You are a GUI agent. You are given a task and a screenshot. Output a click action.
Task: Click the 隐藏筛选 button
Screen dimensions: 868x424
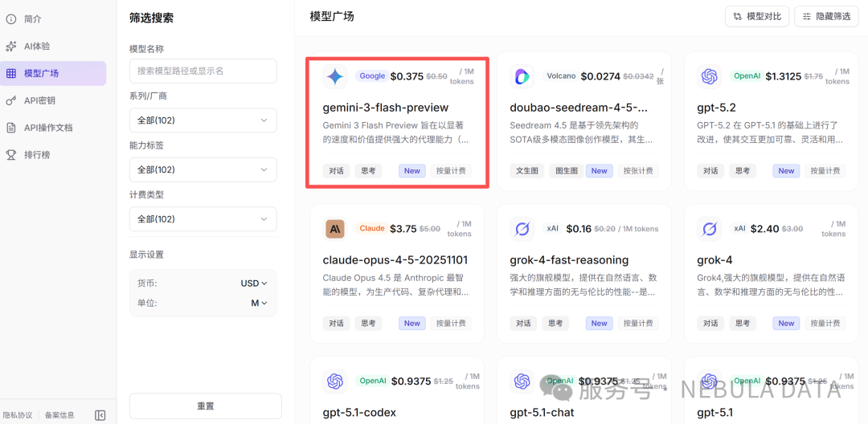coord(827,17)
